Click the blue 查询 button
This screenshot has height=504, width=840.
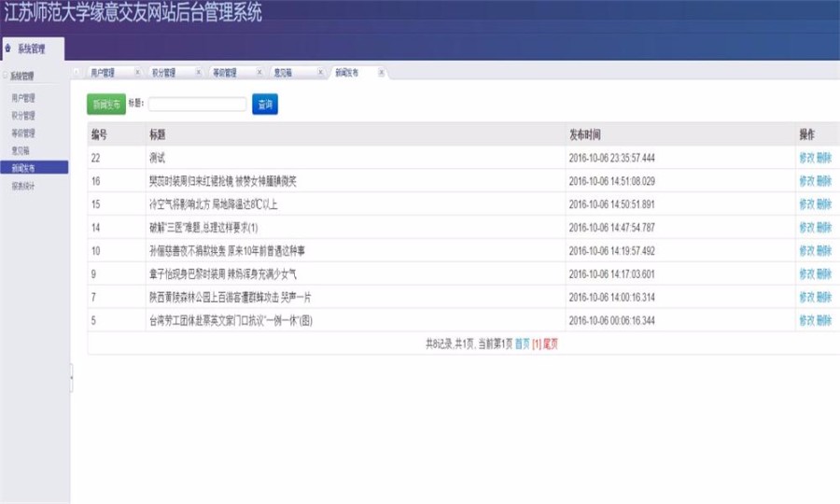[x=265, y=105]
